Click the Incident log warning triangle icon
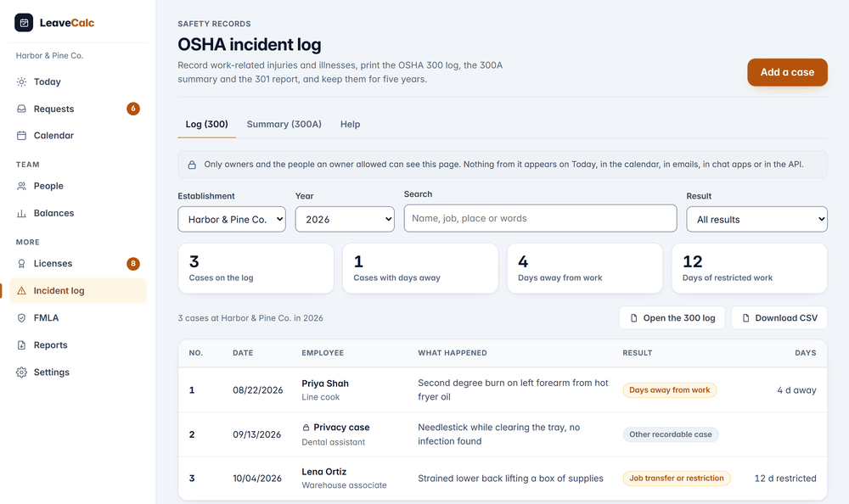Viewport: 849px width, 504px height. [22, 291]
